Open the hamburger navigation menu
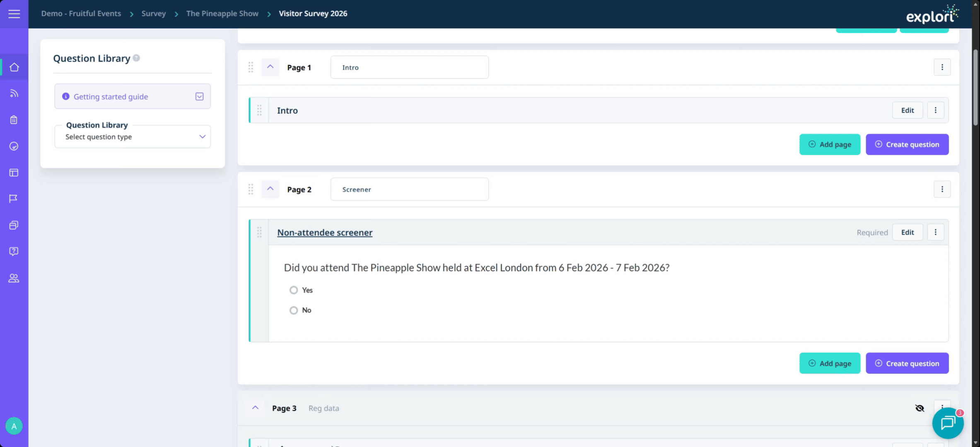Viewport: 980px width, 447px height. [14, 14]
